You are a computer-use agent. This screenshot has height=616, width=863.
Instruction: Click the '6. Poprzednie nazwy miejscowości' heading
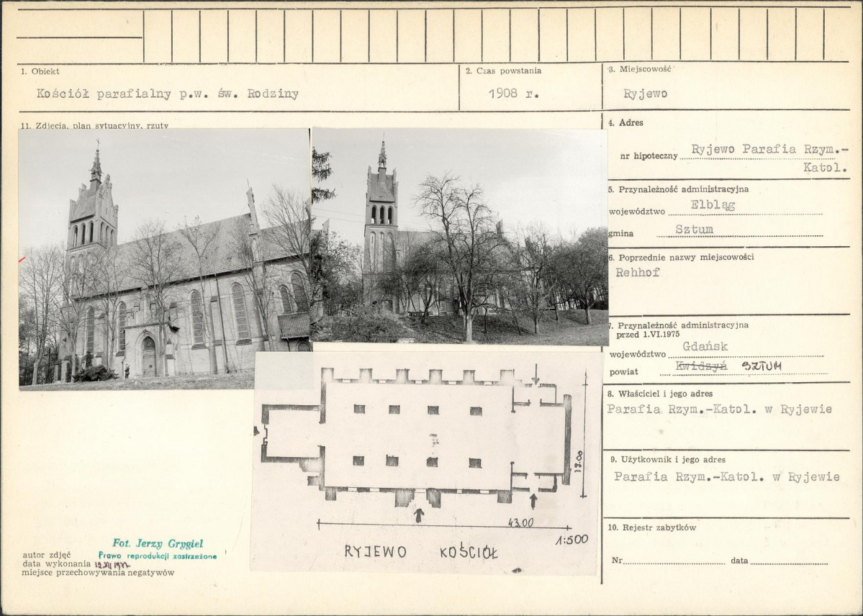[x=681, y=257]
